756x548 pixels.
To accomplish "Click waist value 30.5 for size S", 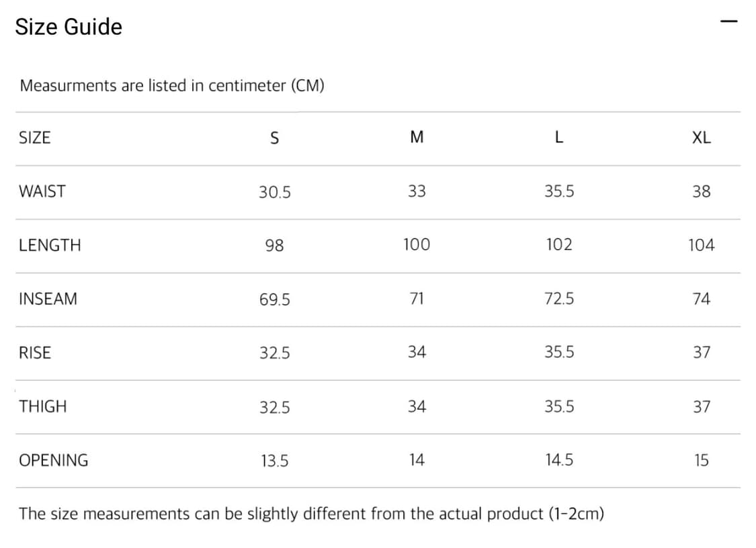I will [275, 192].
